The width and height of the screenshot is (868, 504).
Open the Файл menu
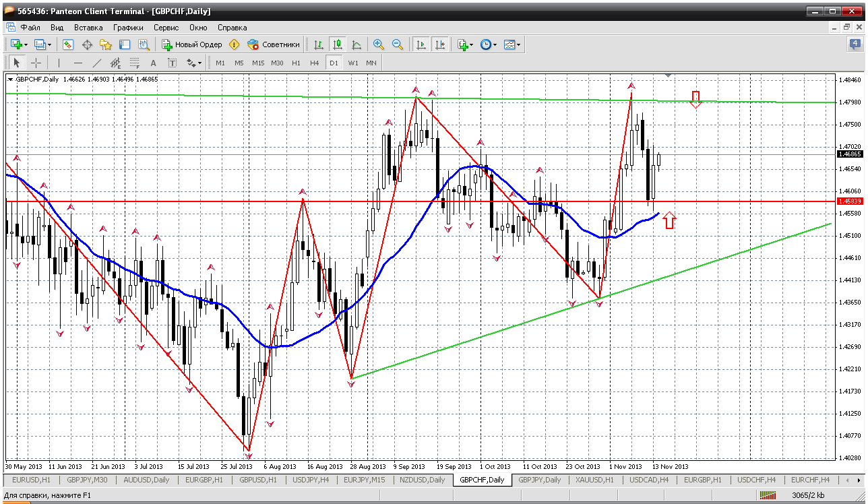tap(30, 28)
